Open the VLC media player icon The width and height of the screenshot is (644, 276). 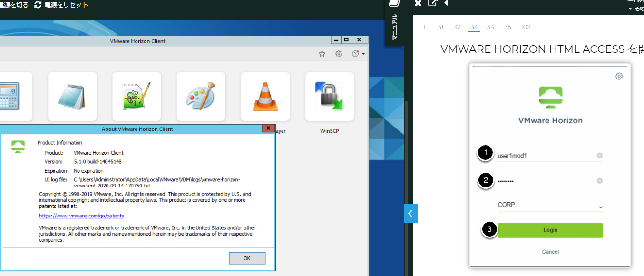click(x=265, y=97)
